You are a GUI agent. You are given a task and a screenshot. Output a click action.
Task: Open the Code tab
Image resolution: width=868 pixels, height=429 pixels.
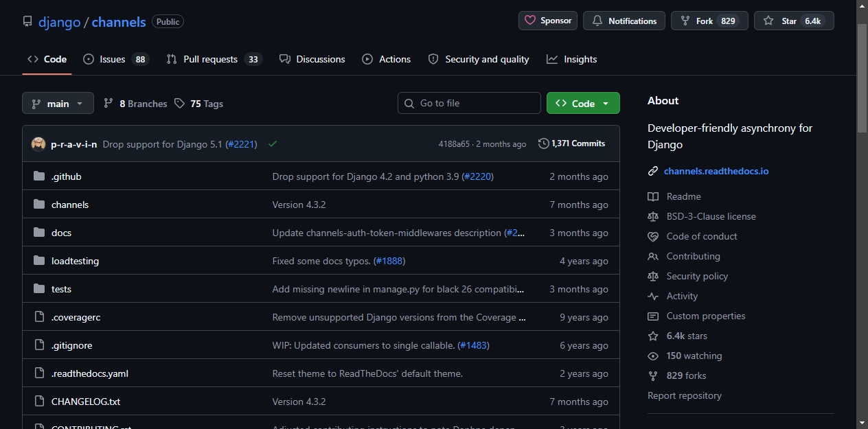tap(47, 59)
